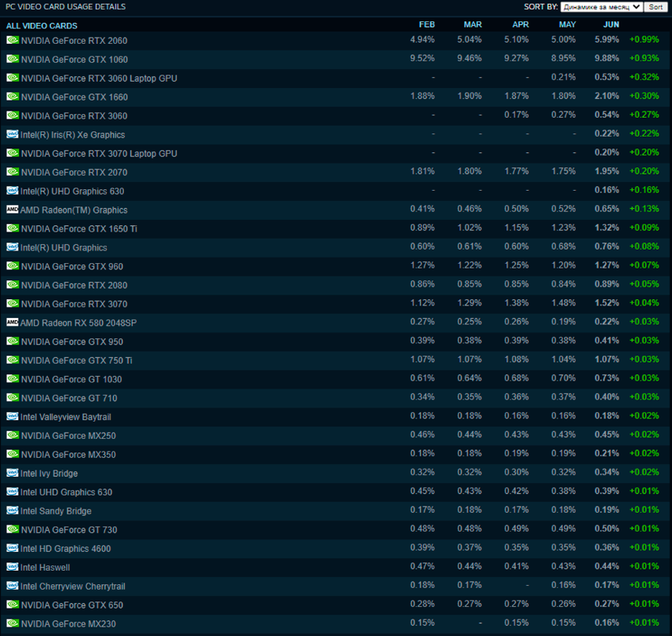The width and height of the screenshot is (672, 636).
Task: Click NVIDIA logo beside GTX 750 Ti
Action: coord(13,360)
